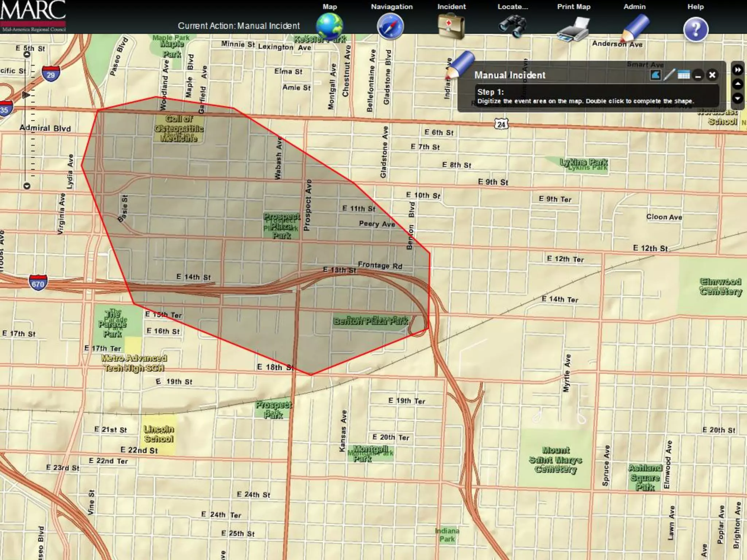The height and width of the screenshot is (560, 747).
Task: Click the Locate... menu label
Action: coord(513,7)
